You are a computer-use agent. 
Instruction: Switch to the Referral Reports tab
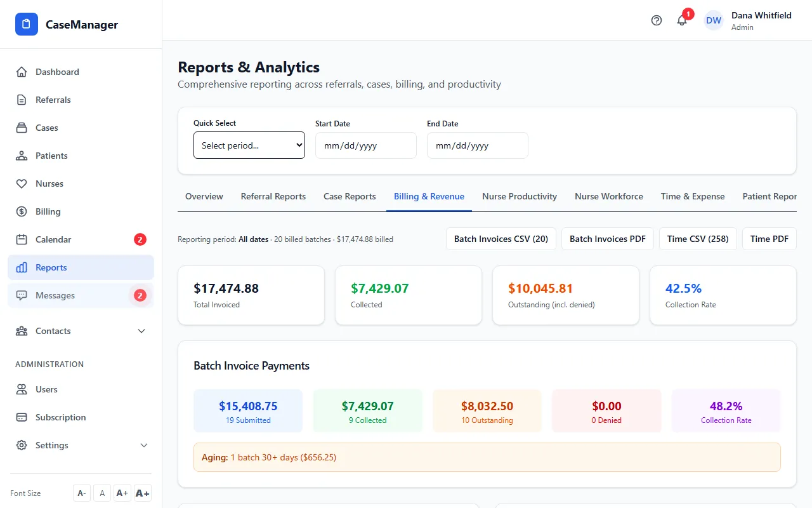pyautogui.click(x=273, y=197)
